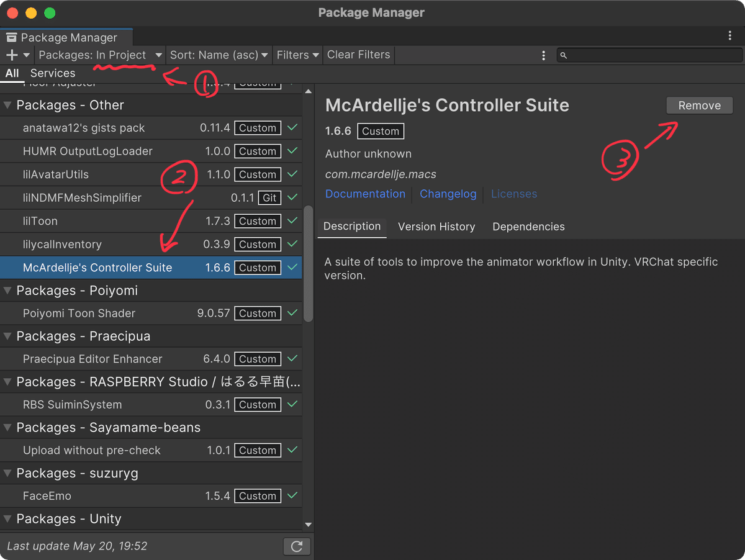Image resolution: width=745 pixels, height=560 pixels.
Task: Click the Package Manager tab icon
Action: pos(11,38)
